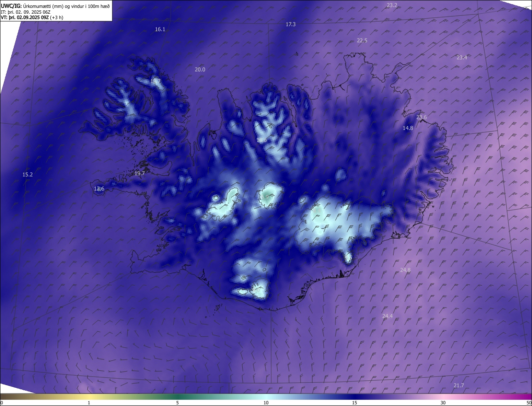Click the colour scale tick label 10
The image size is (532, 406).
pos(266,403)
